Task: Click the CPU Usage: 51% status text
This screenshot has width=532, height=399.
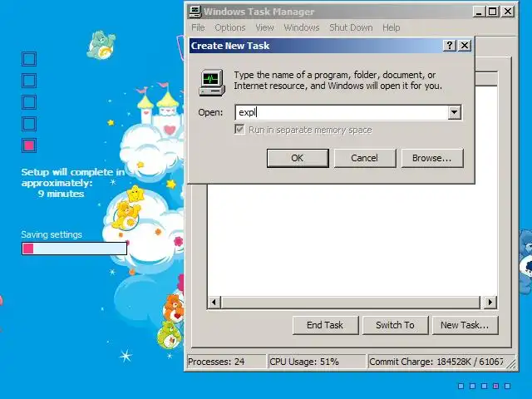Action: click(304, 362)
